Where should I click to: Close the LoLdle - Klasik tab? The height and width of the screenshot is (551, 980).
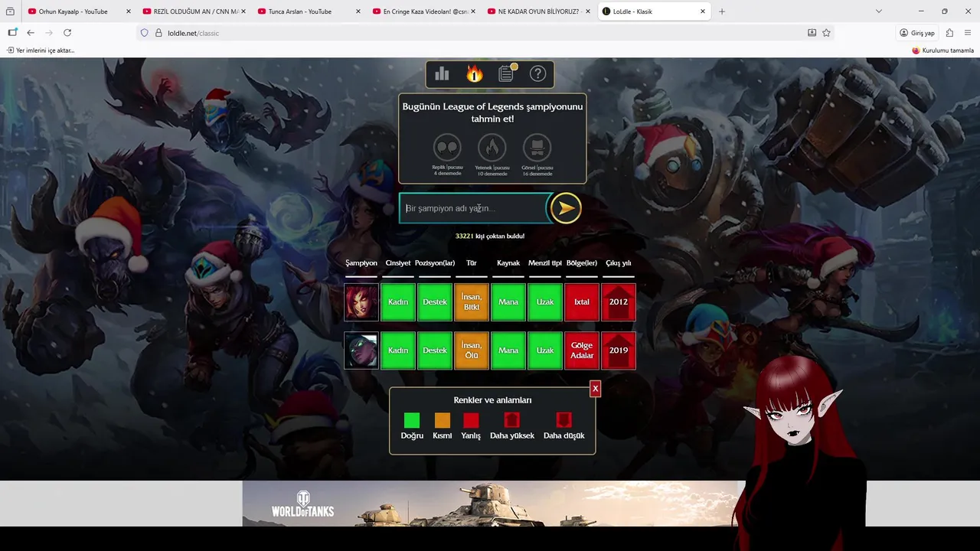pos(703,11)
